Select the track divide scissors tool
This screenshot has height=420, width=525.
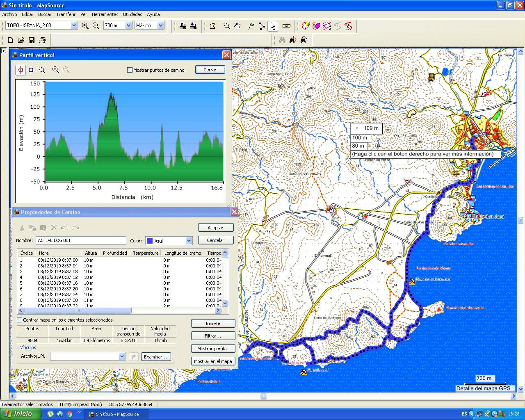(x=348, y=26)
